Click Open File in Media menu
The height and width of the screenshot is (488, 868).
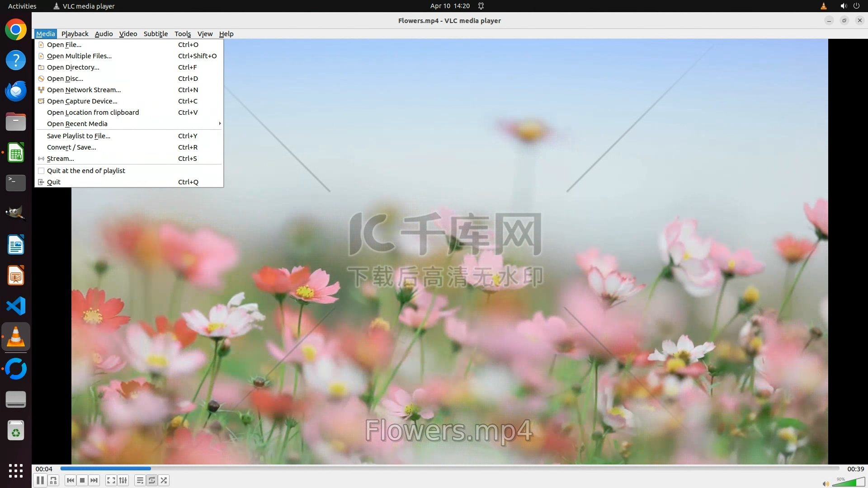click(x=64, y=45)
